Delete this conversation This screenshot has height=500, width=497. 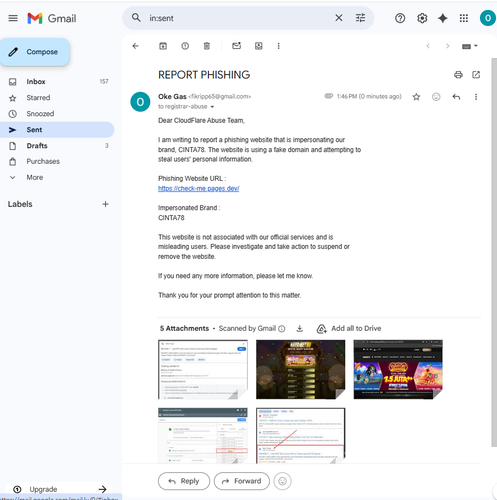[x=207, y=46]
